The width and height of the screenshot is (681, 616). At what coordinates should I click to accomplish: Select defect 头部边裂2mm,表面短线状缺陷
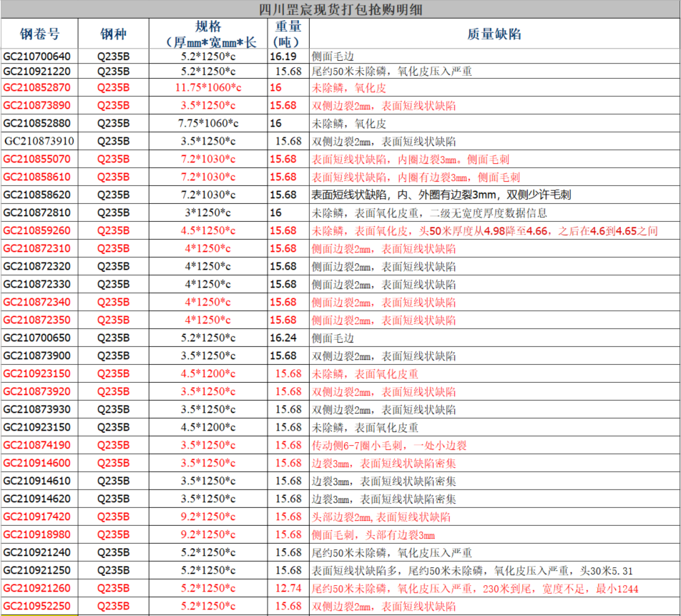[381, 517]
